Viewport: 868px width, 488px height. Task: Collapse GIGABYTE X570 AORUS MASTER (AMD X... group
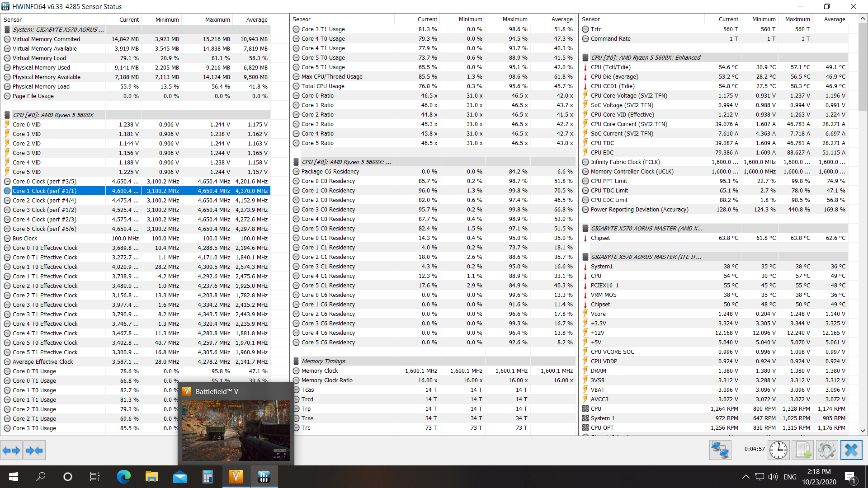coord(646,228)
